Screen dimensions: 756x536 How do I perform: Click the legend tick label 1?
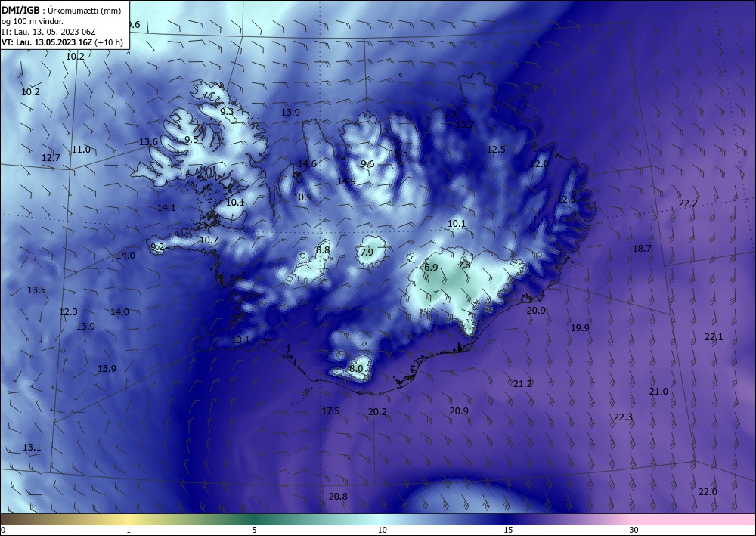[x=129, y=531]
